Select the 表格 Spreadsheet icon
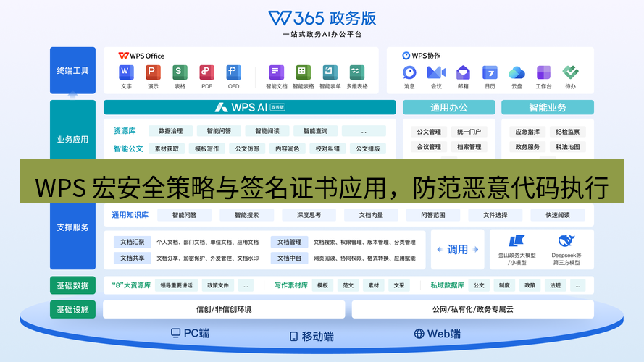Image resolution: width=644 pixels, height=362 pixels. [180, 72]
